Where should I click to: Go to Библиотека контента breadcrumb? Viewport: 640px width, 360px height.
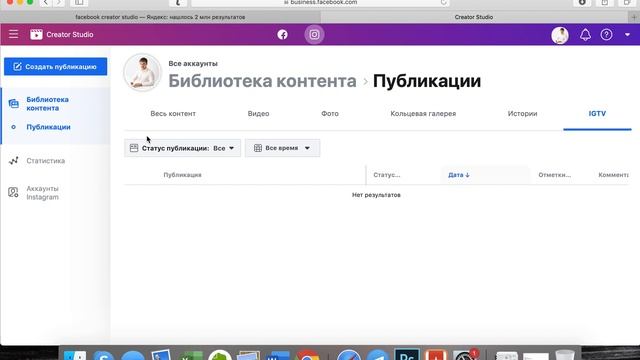262,81
